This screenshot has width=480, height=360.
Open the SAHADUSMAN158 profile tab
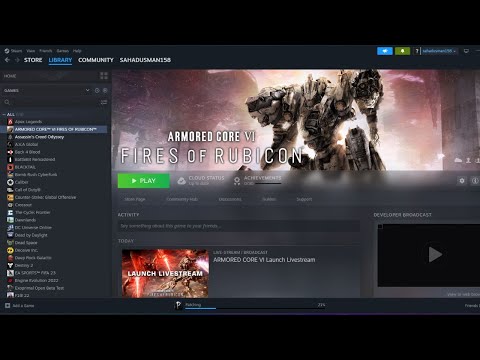click(x=145, y=60)
